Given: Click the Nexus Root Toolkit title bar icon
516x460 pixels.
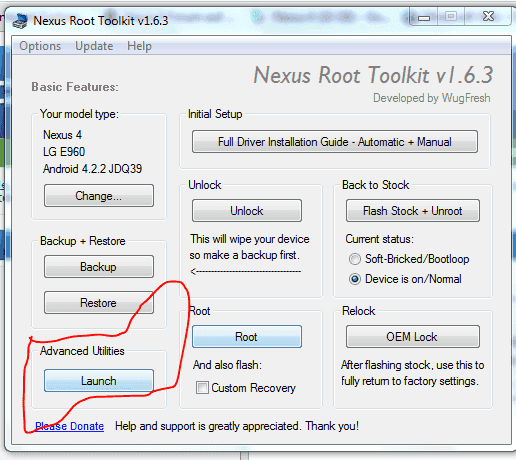Looking at the screenshot, I should point(20,21).
